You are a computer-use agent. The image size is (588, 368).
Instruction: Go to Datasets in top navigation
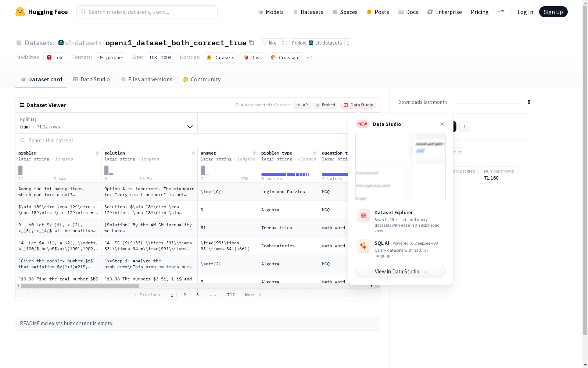coord(308,12)
